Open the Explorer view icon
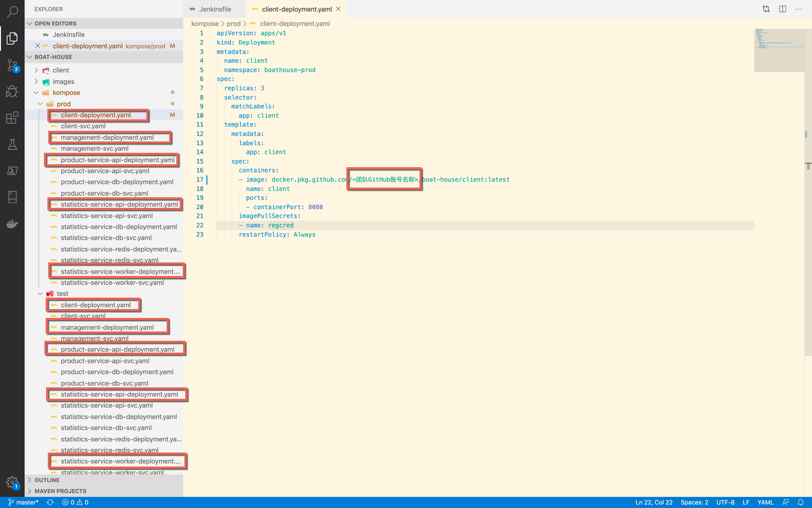The height and width of the screenshot is (508, 812). (x=12, y=39)
